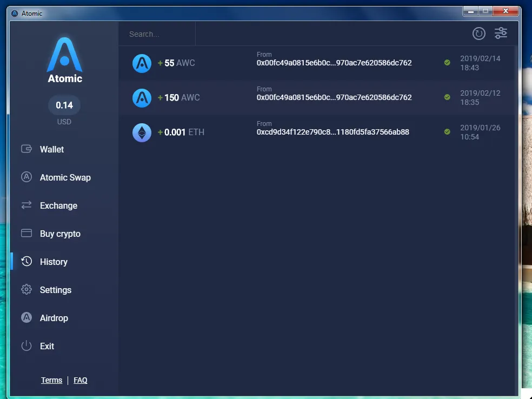Select the History menu item
This screenshot has width=532, height=399.
54,262
